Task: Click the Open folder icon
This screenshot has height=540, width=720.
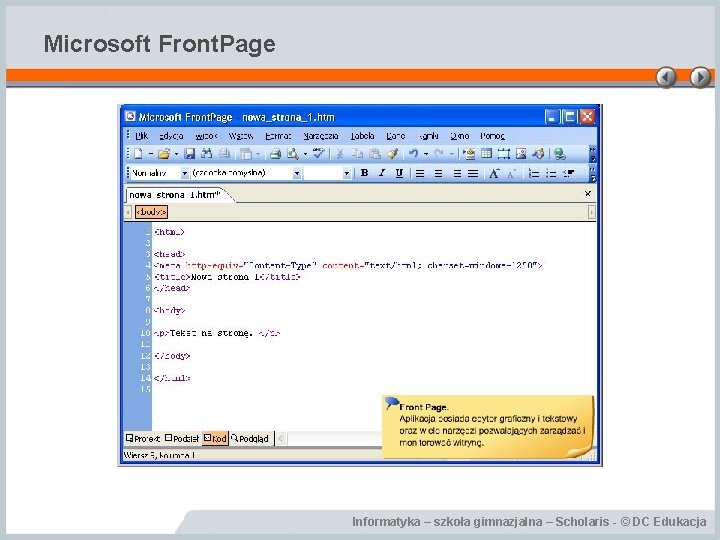Action: coord(163,154)
